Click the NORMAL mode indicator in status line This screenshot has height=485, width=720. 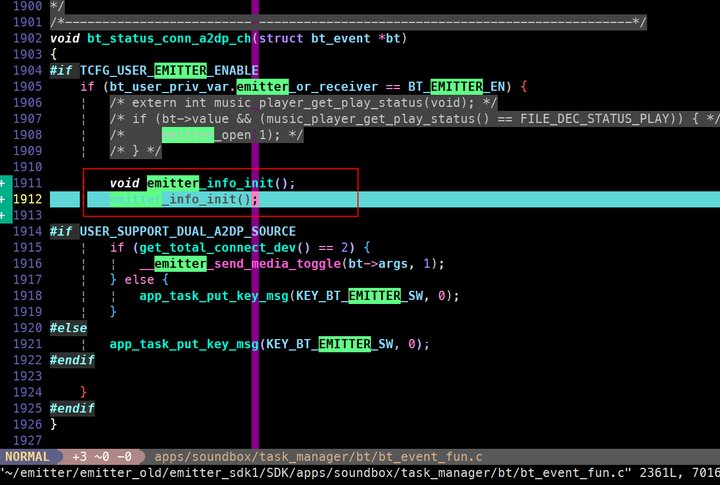pyautogui.click(x=28, y=457)
